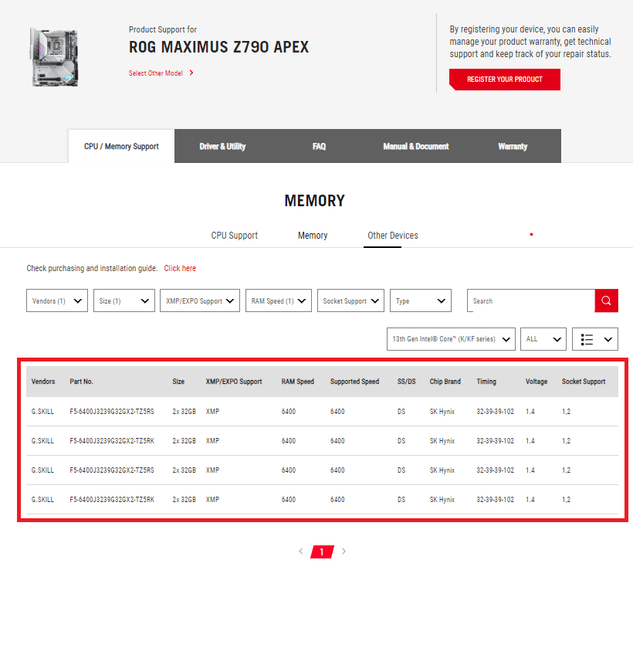Click the Size column header

(x=178, y=382)
